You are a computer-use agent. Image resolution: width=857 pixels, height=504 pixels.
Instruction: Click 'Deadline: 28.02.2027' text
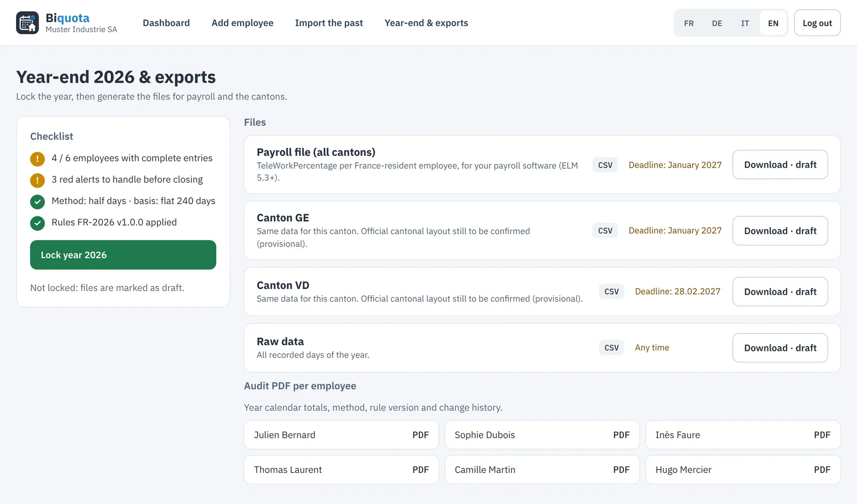point(678,291)
